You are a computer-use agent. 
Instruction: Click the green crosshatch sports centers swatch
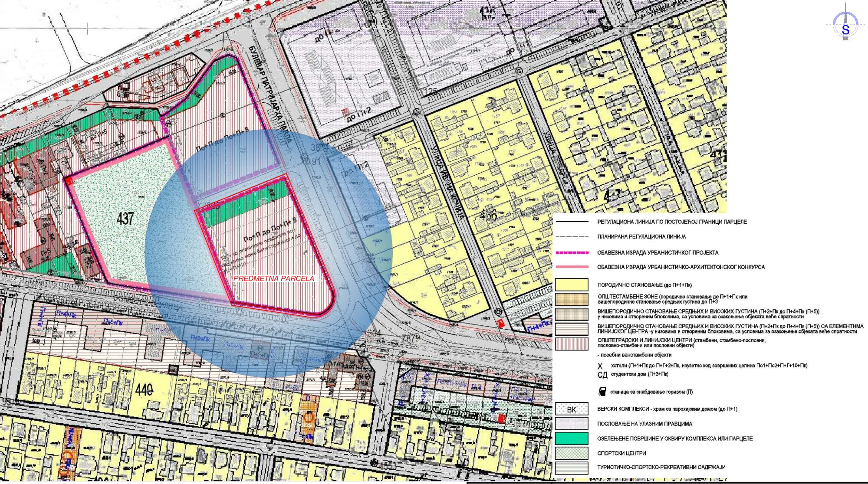(572, 453)
